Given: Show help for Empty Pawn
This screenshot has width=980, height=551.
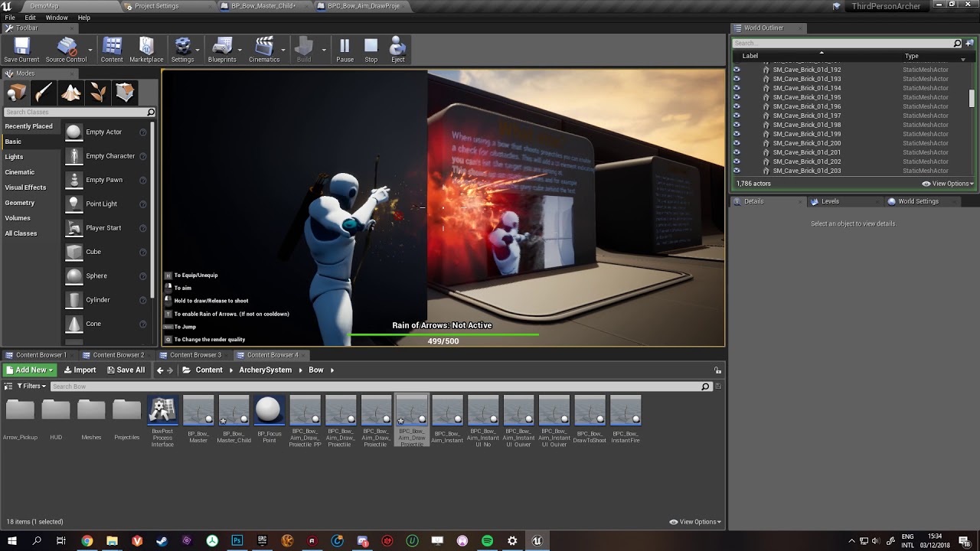Looking at the screenshot, I should click(143, 180).
